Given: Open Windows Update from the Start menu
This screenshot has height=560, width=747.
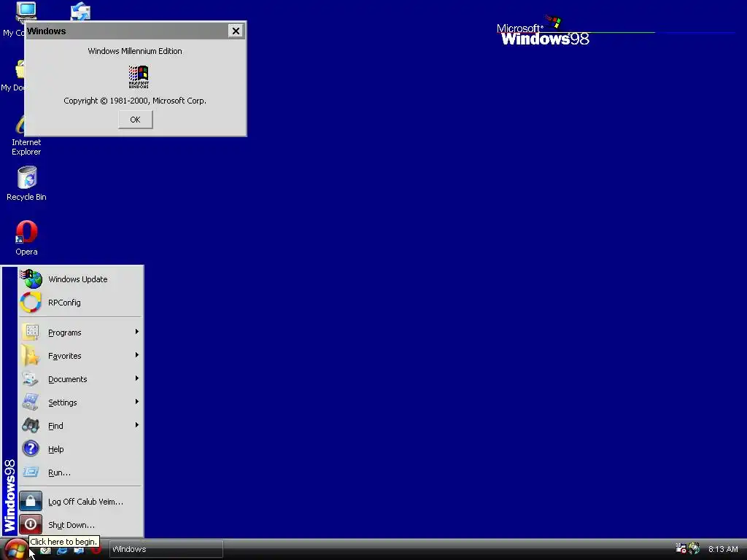Looking at the screenshot, I should (81, 279).
